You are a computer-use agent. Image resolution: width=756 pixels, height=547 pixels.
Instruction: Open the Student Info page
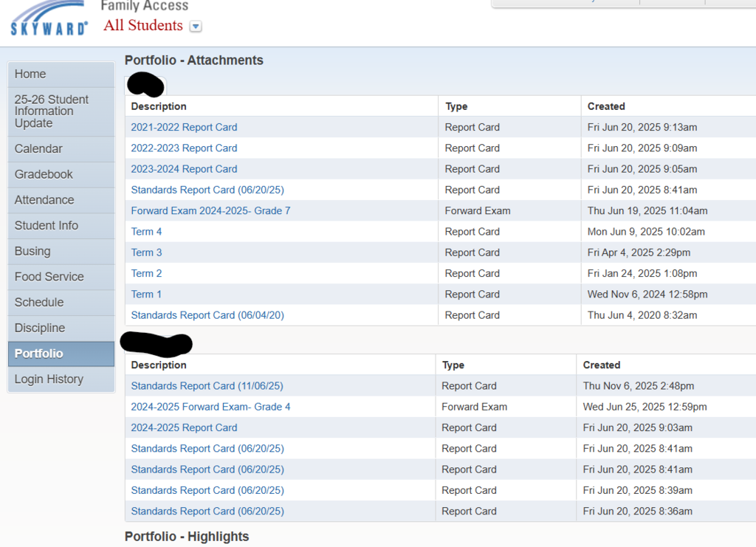[46, 226]
